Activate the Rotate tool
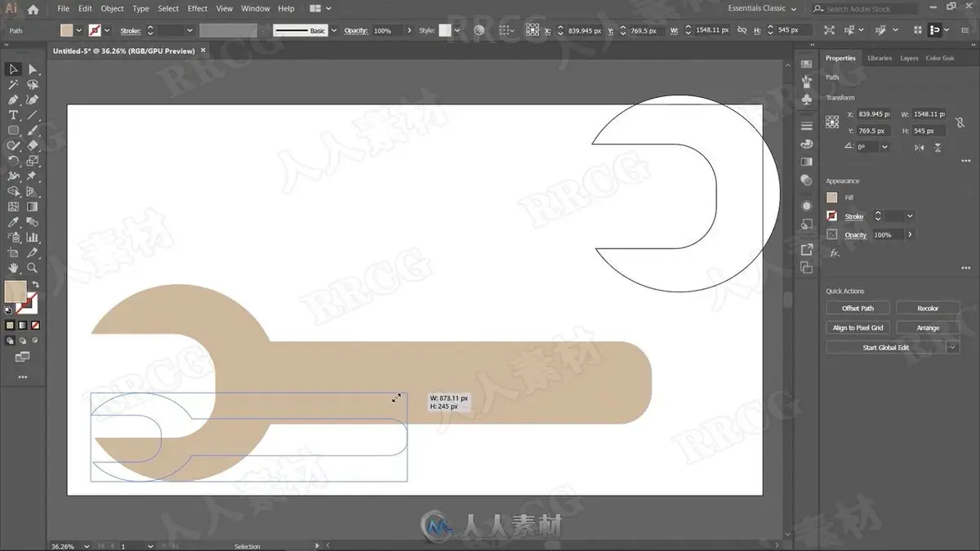Image resolution: width=980 pixels, height=551 pixels. pyautogui.click(x=14, y=161)
